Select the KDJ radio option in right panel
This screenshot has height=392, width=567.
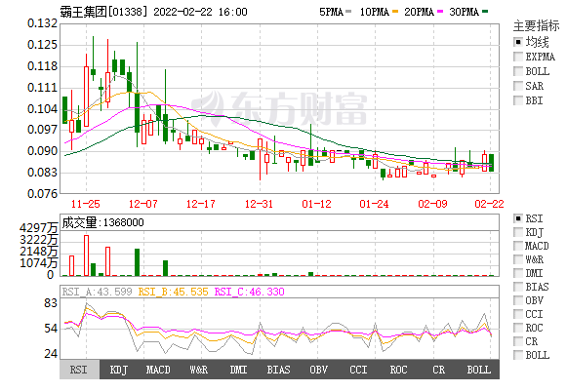coord(518,232)
